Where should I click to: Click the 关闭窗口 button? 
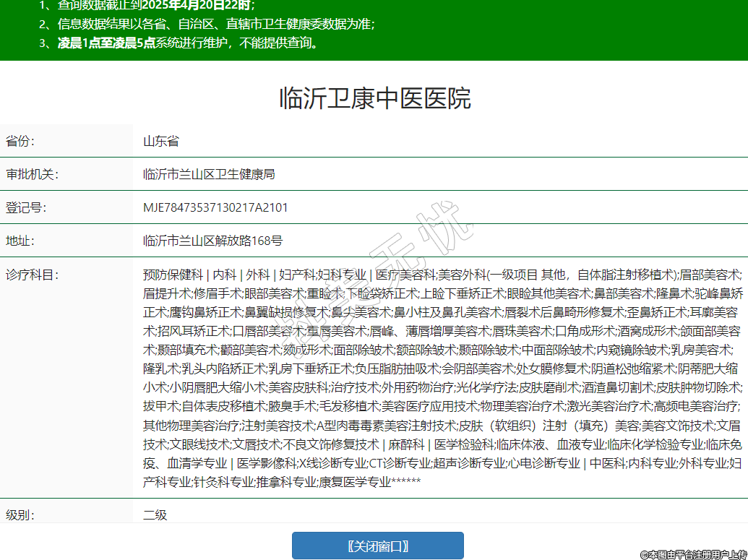click(x=377, y=546)
